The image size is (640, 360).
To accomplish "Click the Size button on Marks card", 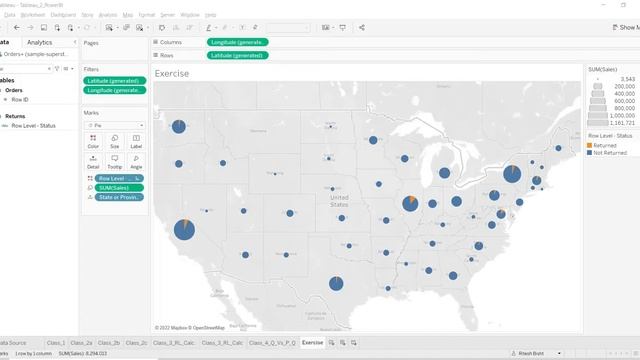I will pos(115,141).
